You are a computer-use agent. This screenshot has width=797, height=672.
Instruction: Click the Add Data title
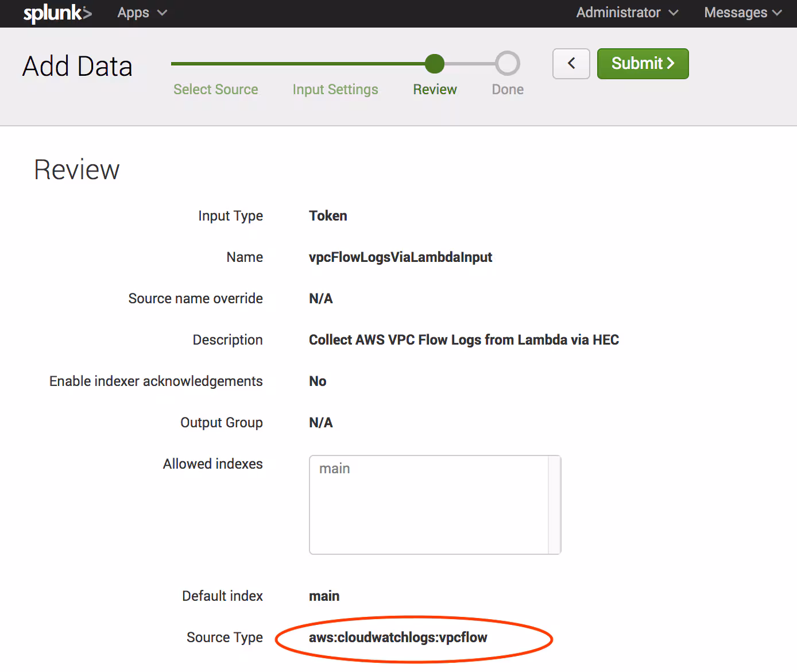tap(77, 66)
